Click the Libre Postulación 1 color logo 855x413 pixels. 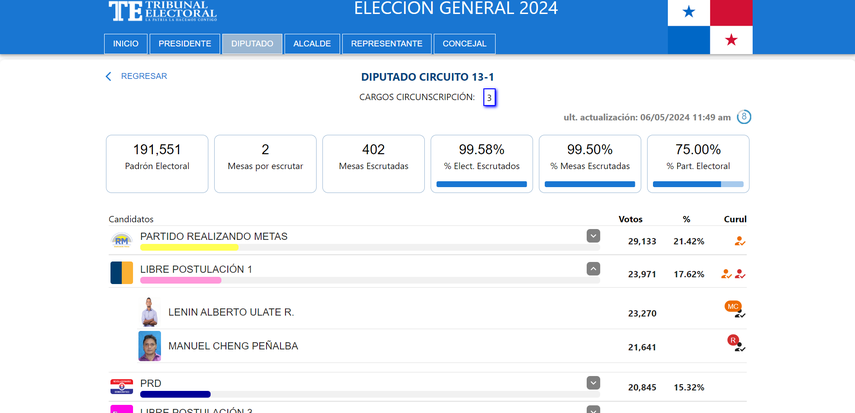tap(122, 273)
